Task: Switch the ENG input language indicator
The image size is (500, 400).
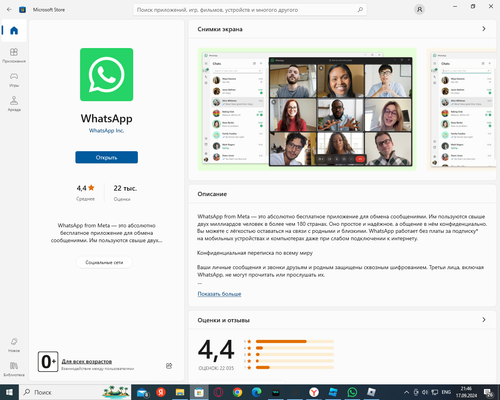Action: [x=446, y=392]
